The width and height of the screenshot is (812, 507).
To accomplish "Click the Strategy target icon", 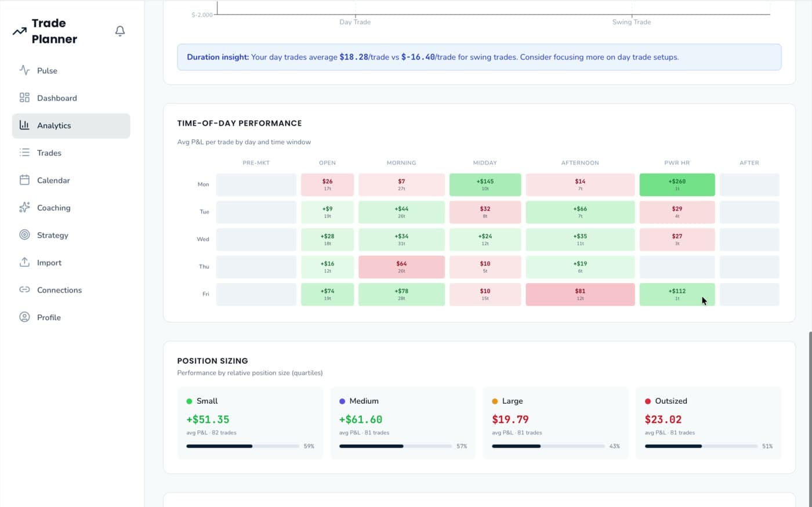I will (x=24, y=234).
